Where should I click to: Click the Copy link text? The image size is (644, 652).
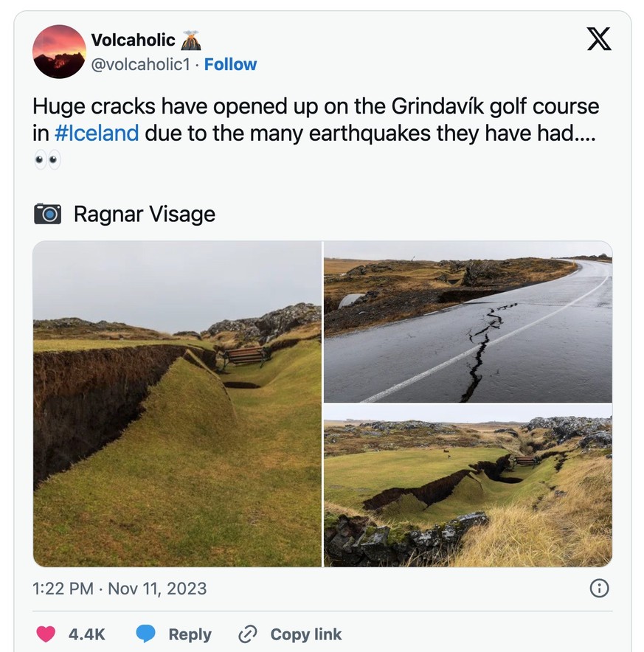305,634
